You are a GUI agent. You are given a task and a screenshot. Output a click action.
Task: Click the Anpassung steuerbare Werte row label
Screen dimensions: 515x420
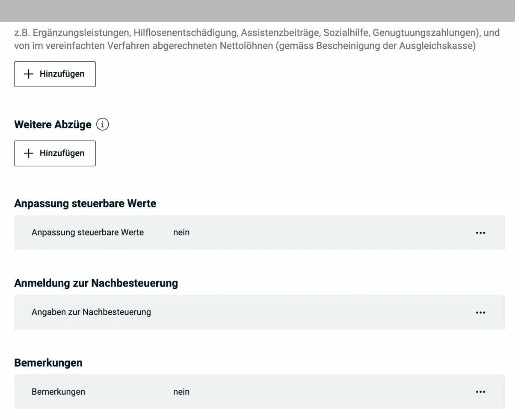pos(87,232)
